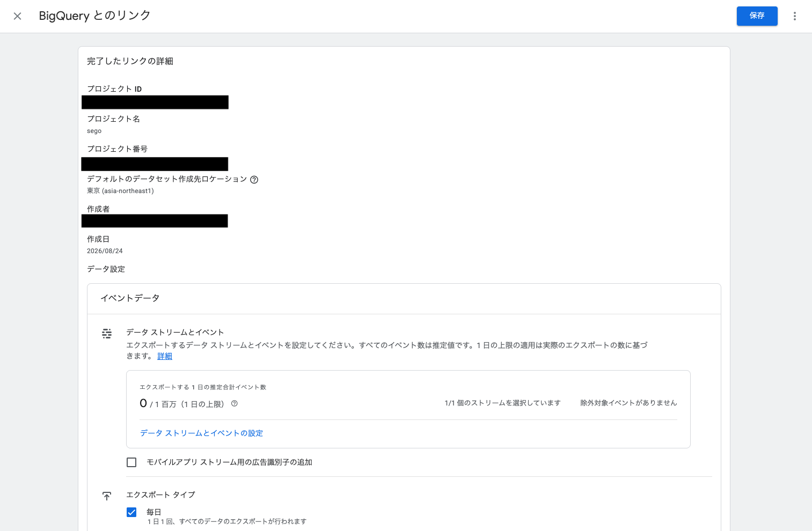Open the 詳細 details link
This screenshot has width=812, height=531.
165,356
